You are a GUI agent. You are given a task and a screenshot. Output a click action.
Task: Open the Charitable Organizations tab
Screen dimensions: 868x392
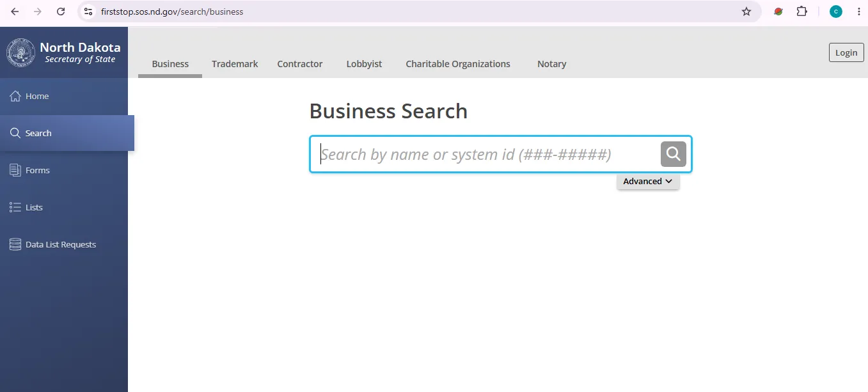coord(458,64)
